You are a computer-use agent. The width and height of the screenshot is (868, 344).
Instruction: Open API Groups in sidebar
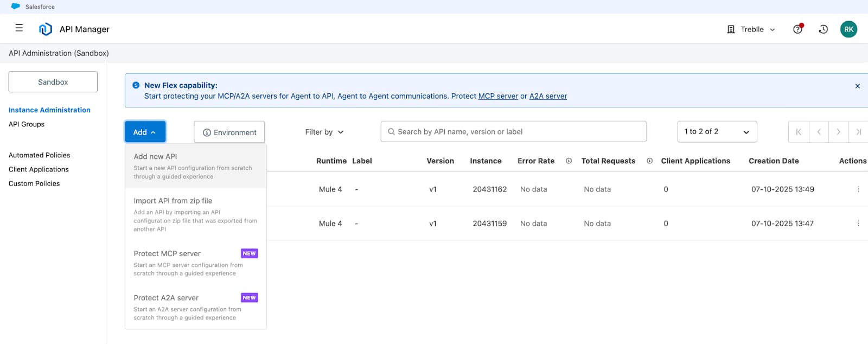click(x=27, y=124)
